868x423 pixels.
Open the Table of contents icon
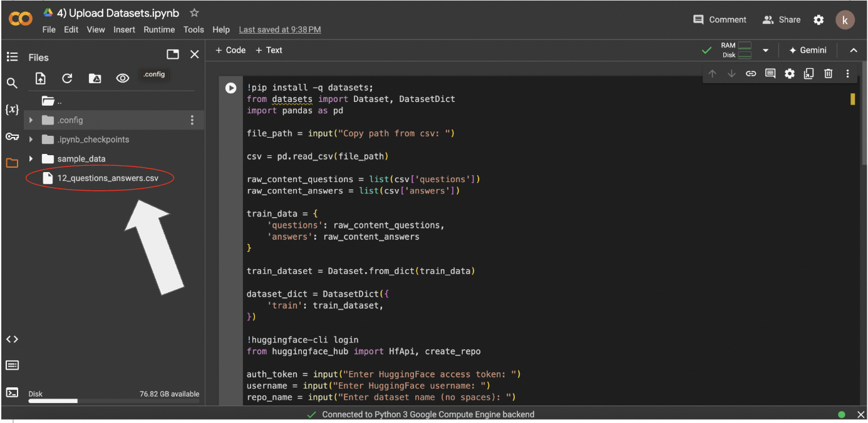click(12, 57)
